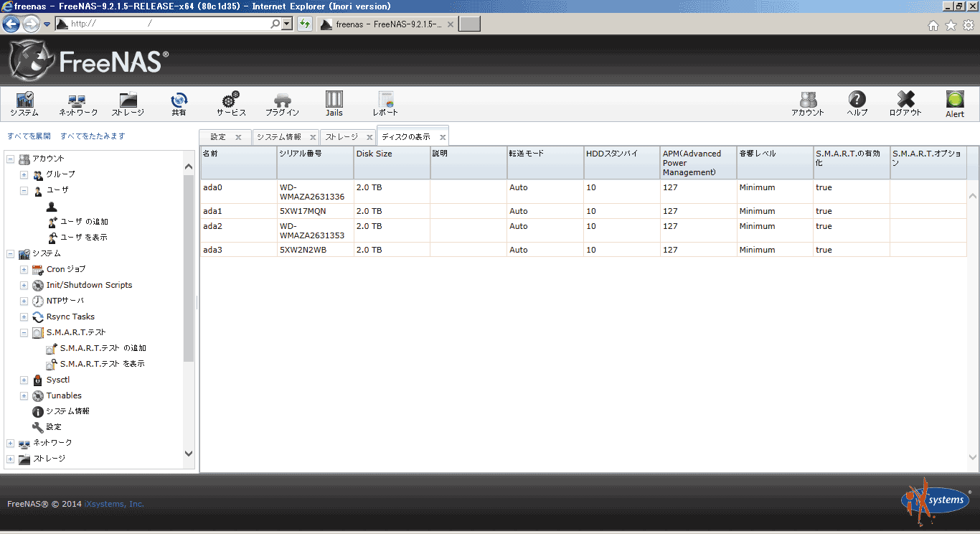Collapse the S.M.A.R.T.テスト tree node
Screen dimensions: 980x534
click(24, 332)
